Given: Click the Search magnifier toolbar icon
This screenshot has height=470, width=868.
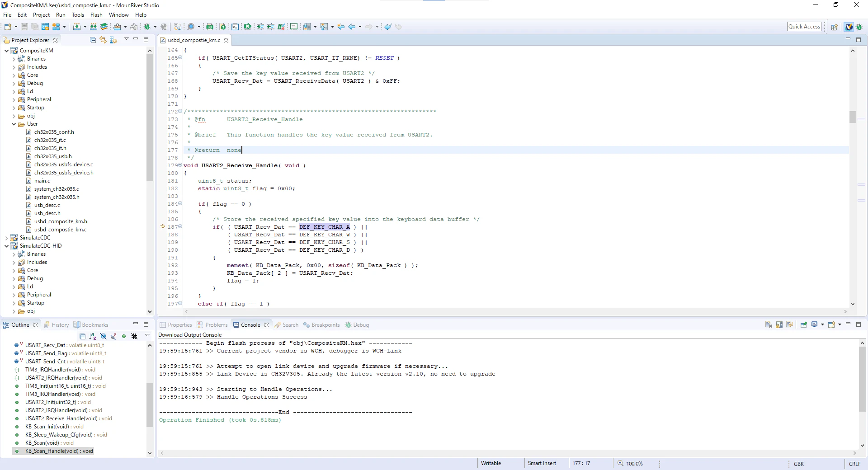Looking at the screenshot, I should 191,27.
